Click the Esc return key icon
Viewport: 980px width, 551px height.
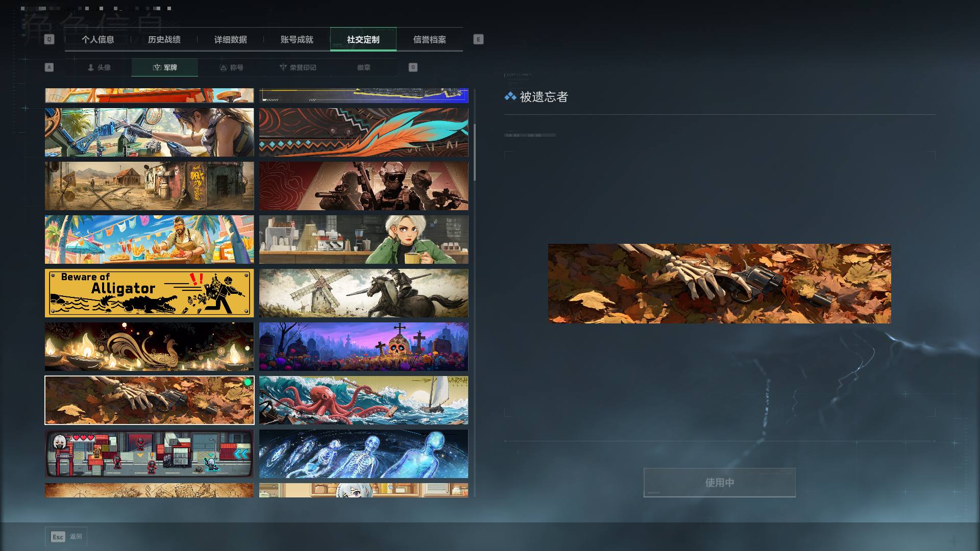coord(58,537)
